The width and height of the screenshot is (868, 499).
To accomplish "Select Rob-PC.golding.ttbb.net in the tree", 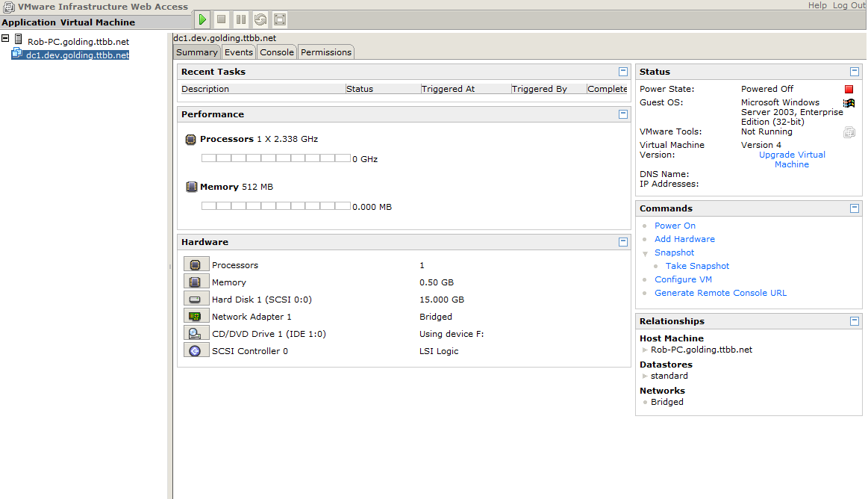I will (x=78, y=42).
